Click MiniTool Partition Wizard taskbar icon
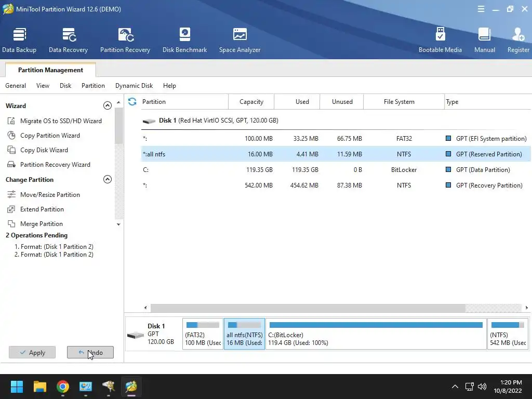 [x=131, y=387]
